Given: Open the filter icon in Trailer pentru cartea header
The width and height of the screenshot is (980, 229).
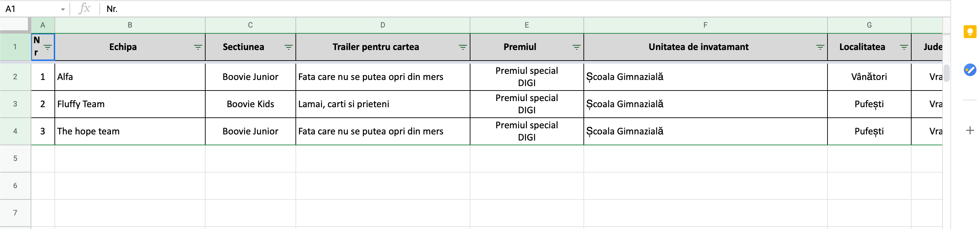Looking at the screenshot, I should [x=463, y=47].
